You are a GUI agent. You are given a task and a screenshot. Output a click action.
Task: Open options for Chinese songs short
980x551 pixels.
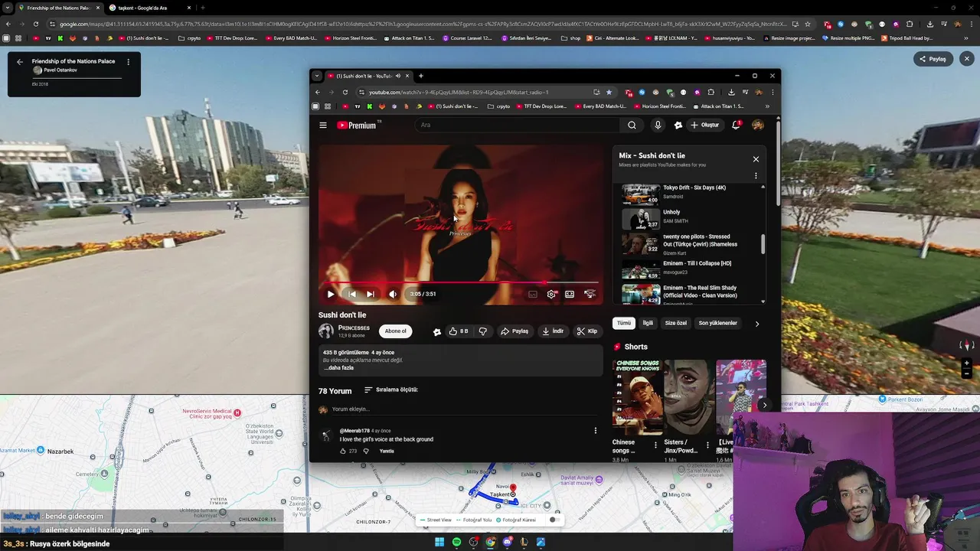tap(655, 444)
